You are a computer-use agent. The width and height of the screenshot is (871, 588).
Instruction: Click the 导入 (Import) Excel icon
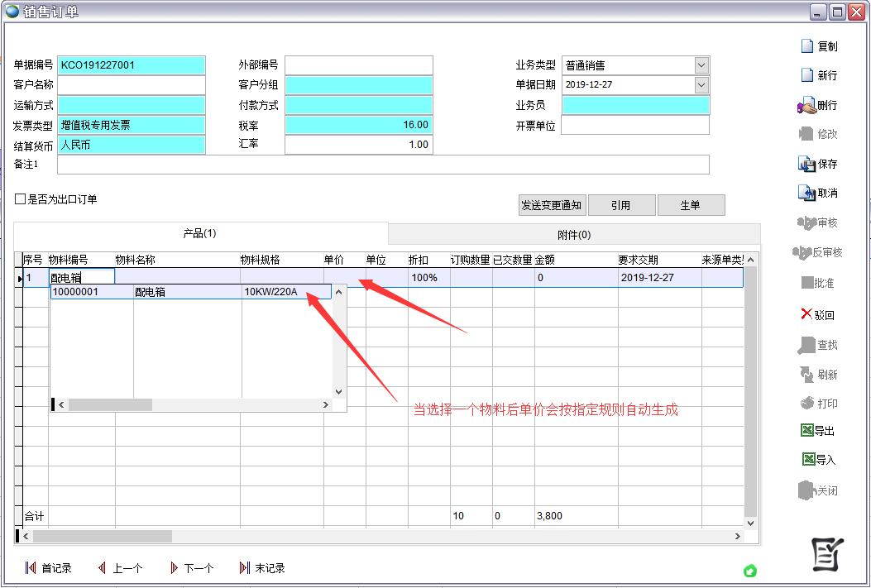coord(808,459)
